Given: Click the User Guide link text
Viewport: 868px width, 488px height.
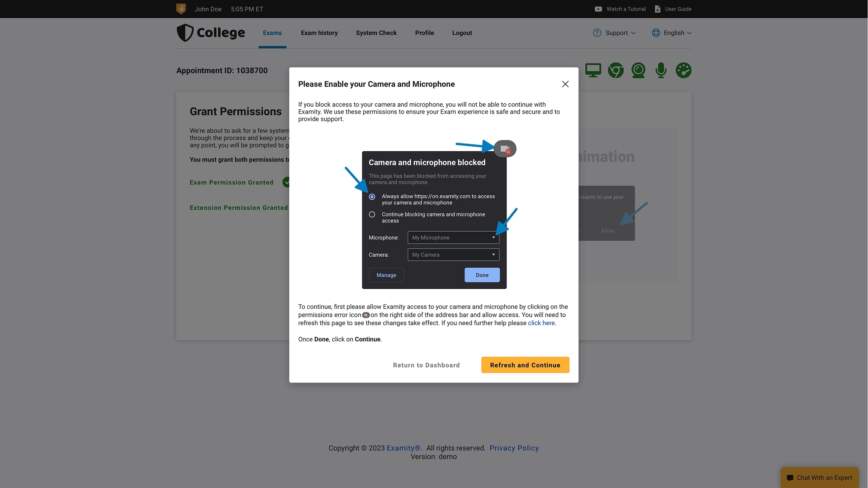Looking at the screenshot, I should (678, 9).
